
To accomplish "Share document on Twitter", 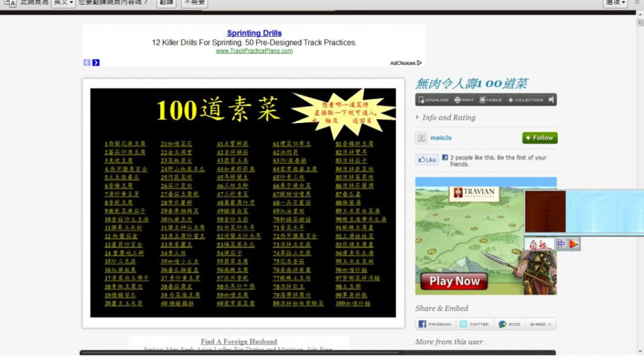I will pyautogui.click(x=475, y=324).
